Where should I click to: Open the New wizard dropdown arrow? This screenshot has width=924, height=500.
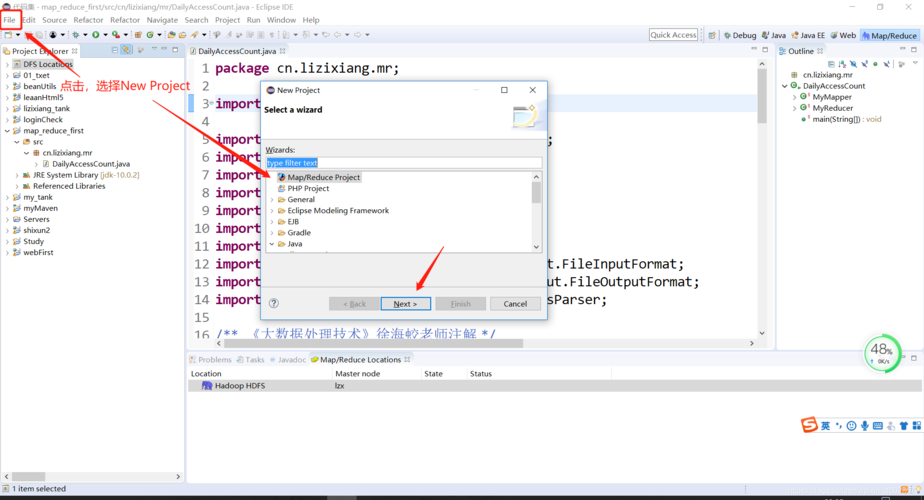(x=18, y=35)
